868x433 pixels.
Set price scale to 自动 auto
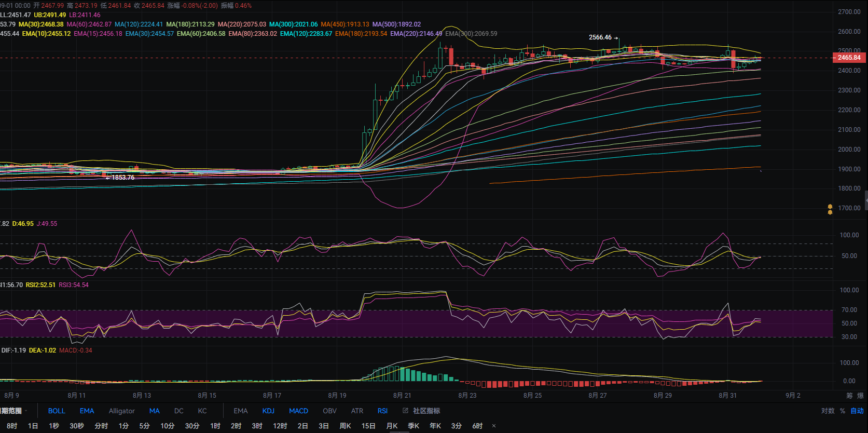pos(857,411)
